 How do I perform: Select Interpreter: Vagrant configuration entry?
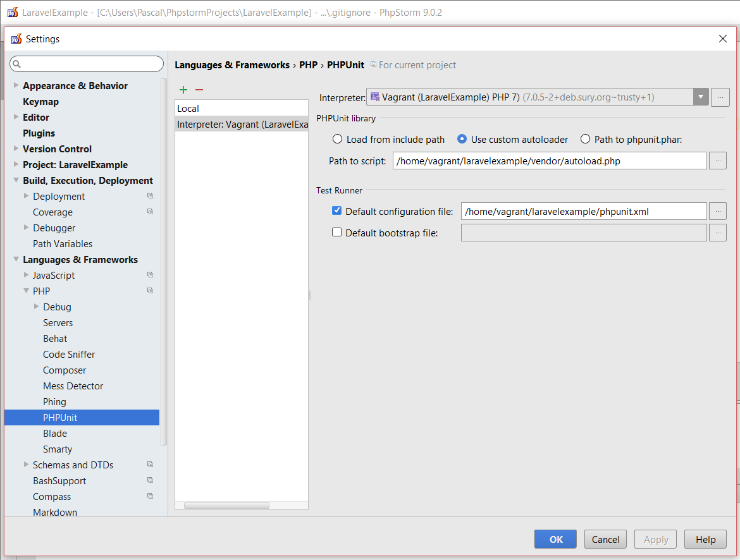(241, 124)
